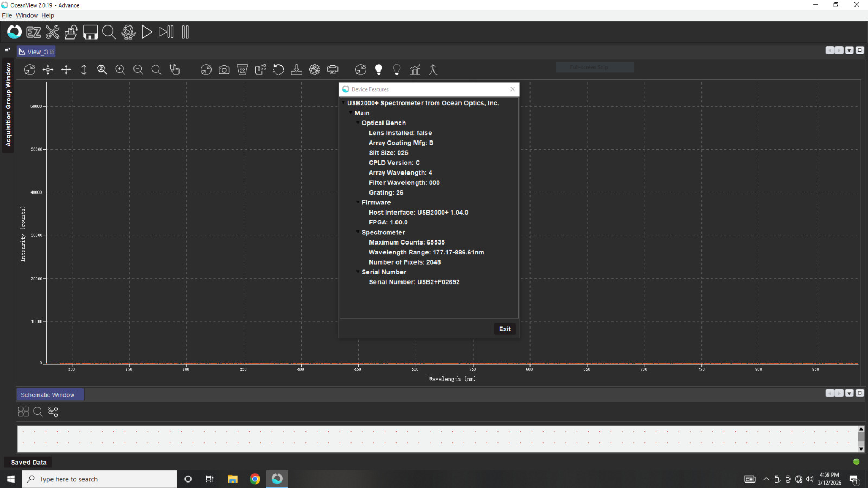
Task: Collapse the Firmware tree node
Action: pyautogui.click(x=358, y=202)
